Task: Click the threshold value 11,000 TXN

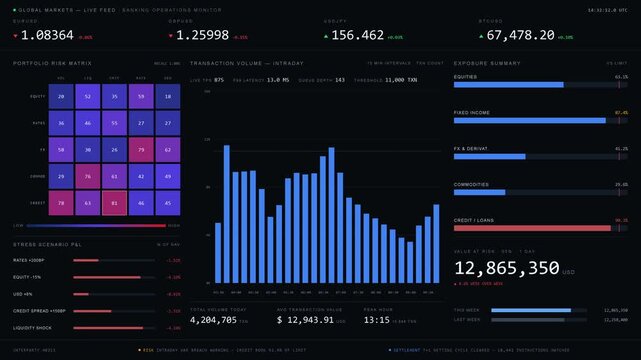Action: click(x=401, y=80)
